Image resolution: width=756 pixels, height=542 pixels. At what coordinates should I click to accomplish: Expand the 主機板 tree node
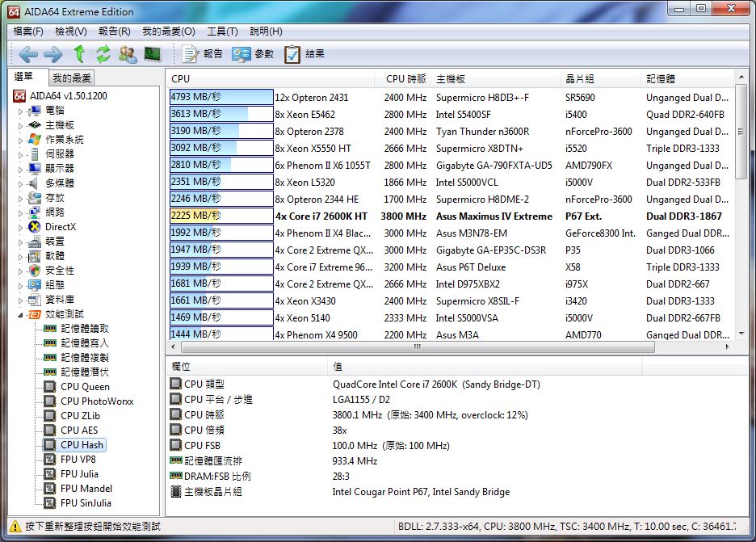(20, 126)
